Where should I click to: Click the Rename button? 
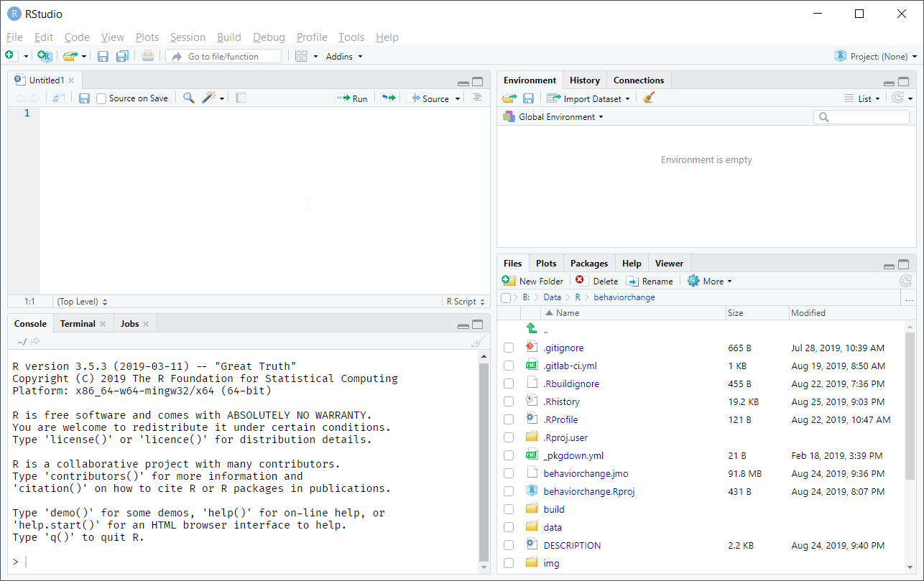click(x=650, y=281)
